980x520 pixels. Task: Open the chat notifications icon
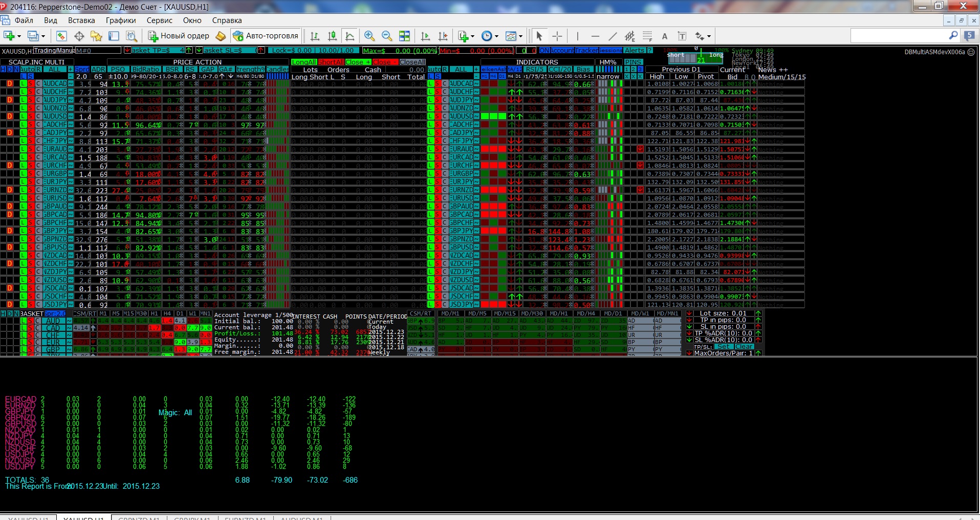[969, 35]
